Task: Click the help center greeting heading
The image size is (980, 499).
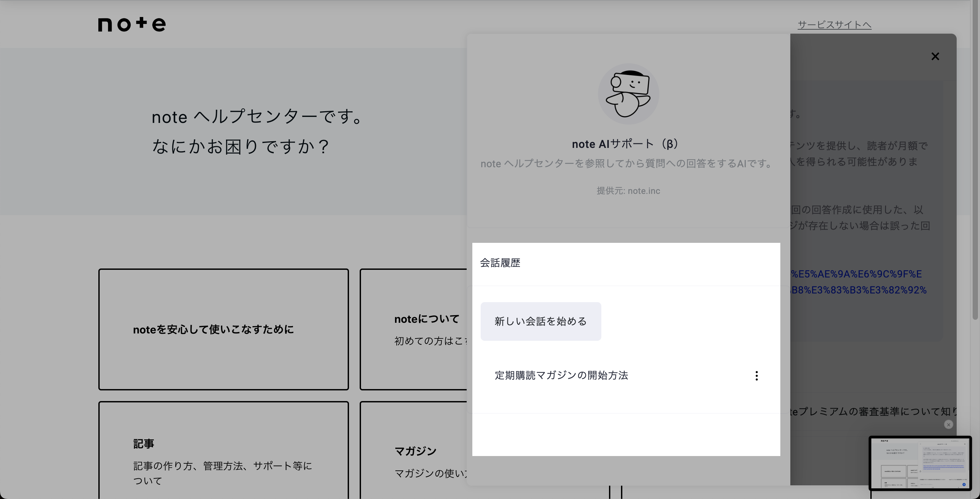Action: (259, 131)
